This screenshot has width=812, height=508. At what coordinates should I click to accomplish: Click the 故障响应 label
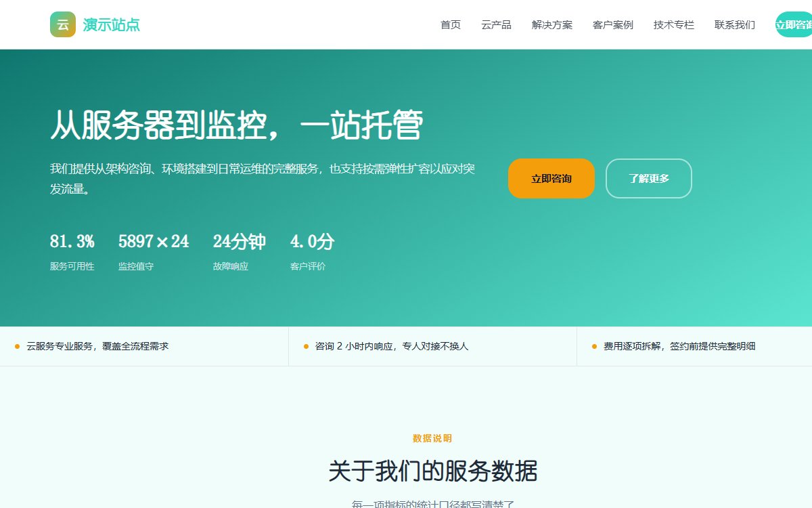231,267
